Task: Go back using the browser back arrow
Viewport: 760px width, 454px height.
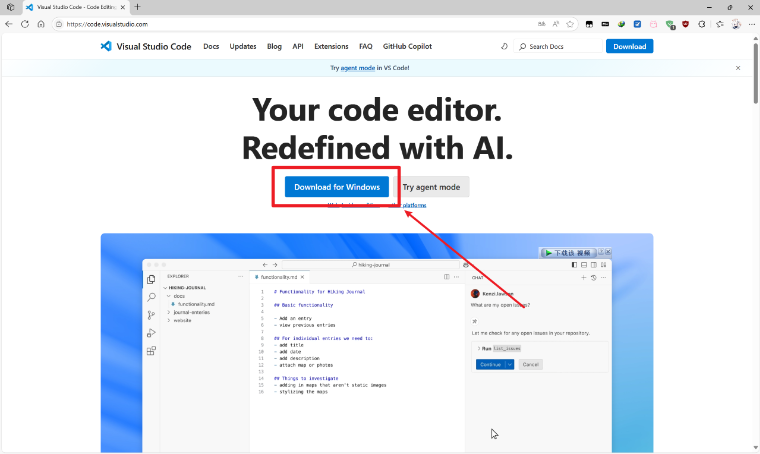Action: pyautogui.click(x=9, y=24)
